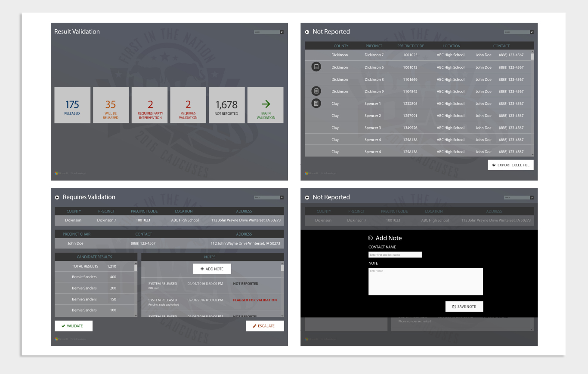Screen dimensions: 588x374
Task: Click the Bernie Sanders row showing 150
Action: point(94,299)
